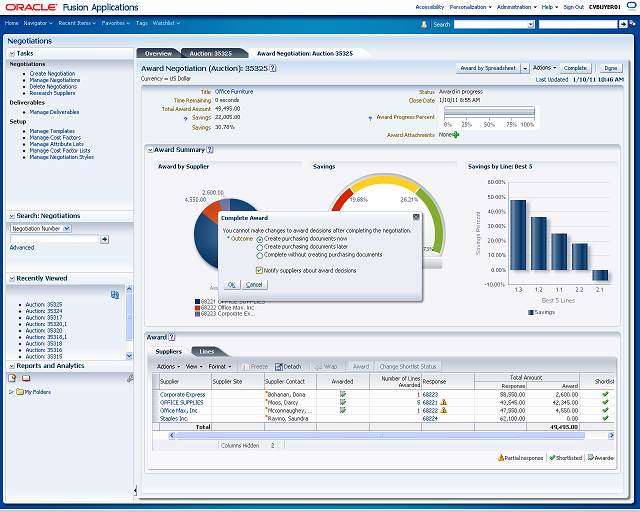Expand the My Folders tree node
The image size is (640, 512).
(x=11, y=392)
